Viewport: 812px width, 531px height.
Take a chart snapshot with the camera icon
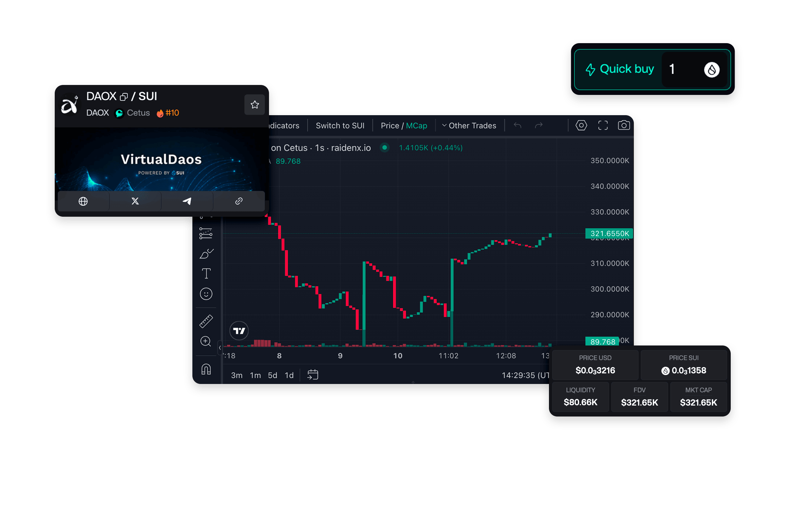[x=624, y=125]
